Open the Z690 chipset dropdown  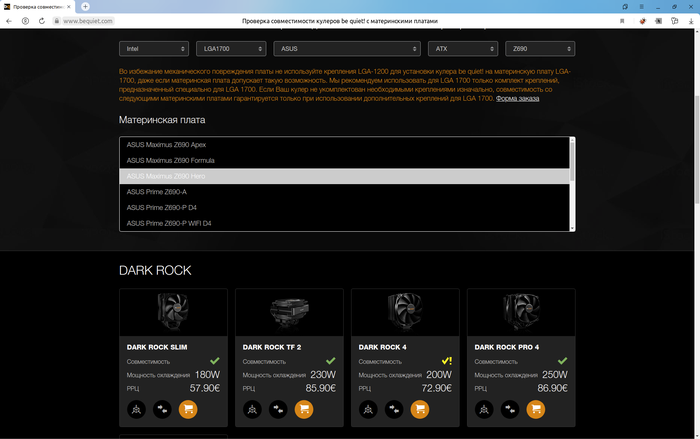tap(540, 49)
